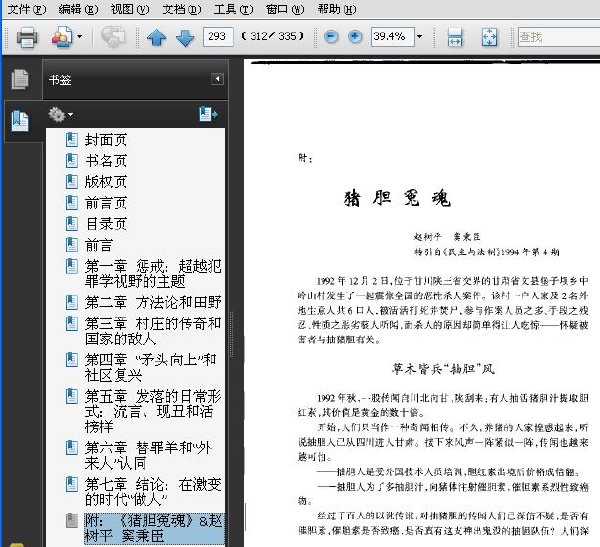Viewport: 600px width, 547px height.
Task: Click bookmark icon beside 版权页
Action: [x=72, y=182]
